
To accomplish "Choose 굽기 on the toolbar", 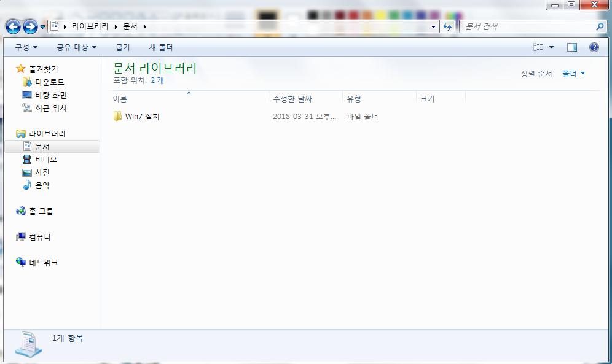I will coord(122,47).
